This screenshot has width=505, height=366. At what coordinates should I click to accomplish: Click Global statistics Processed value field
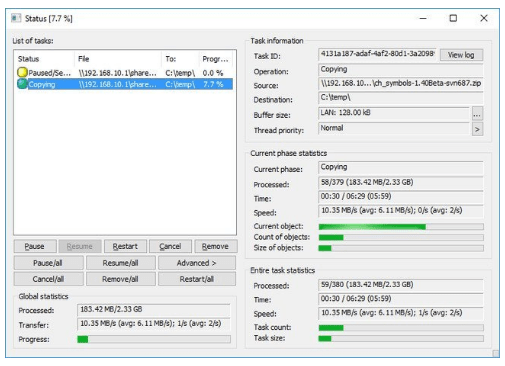tap(154, 310)
